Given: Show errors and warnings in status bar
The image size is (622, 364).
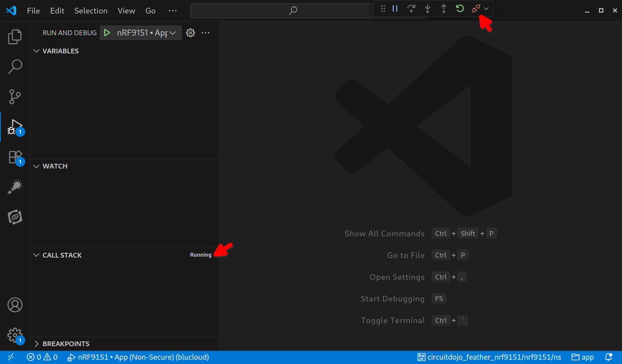Looking at the screenshot, I should coord(42,357).
